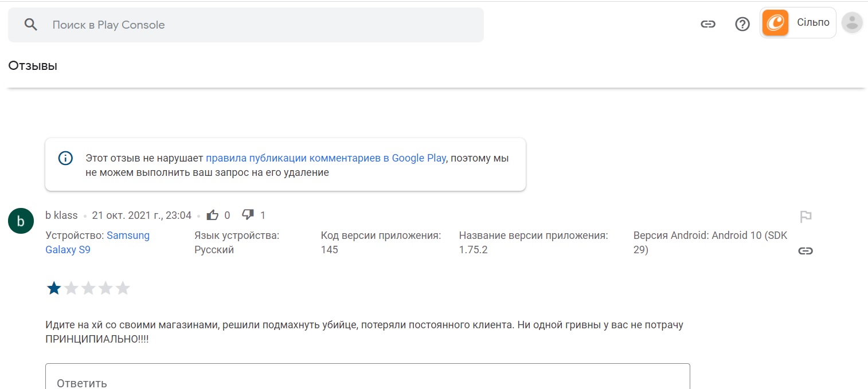The width and height of the screenshot is (868, 389).
Task: Copy page link via top link icon
Action: click(708, 24)
